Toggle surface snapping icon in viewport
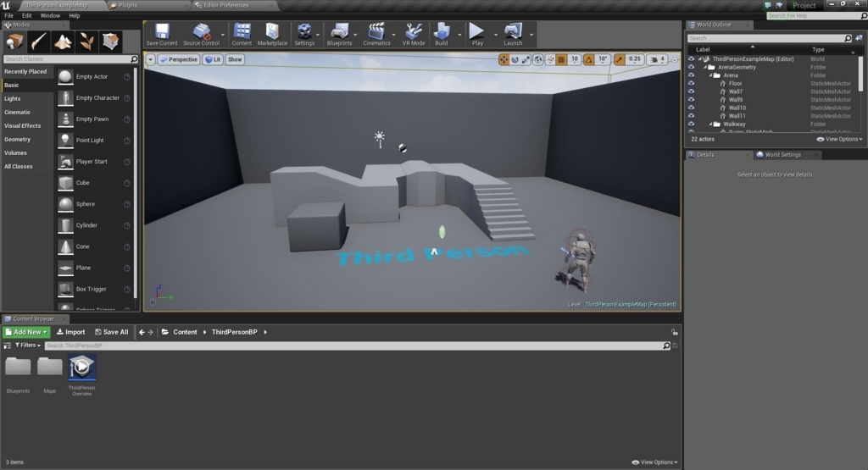Image resolution: width=868 pixels, height=470 pixels. (x=550, y=59)
